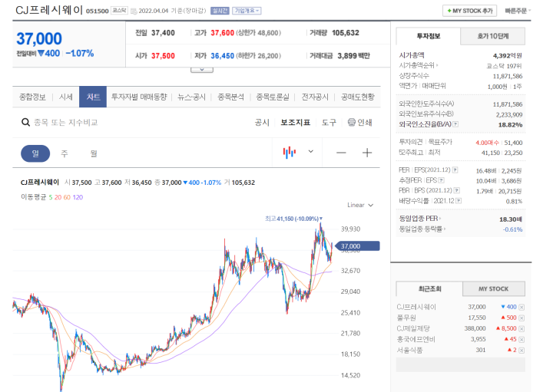This screenshot has width=553, height=392.
Task: Click the search magnifier icon
Action: [x=25, y=122]
